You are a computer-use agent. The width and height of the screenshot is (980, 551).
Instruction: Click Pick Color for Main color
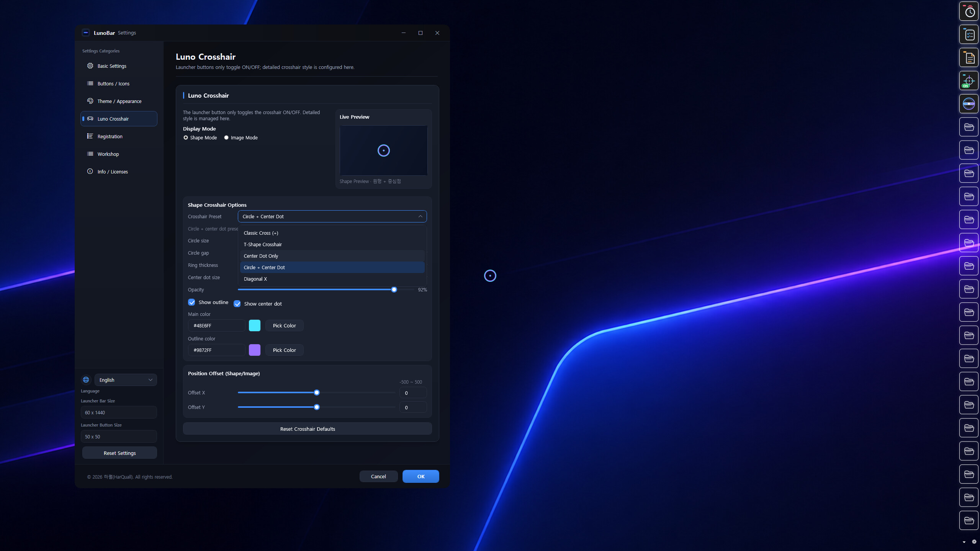pos(284,326)
